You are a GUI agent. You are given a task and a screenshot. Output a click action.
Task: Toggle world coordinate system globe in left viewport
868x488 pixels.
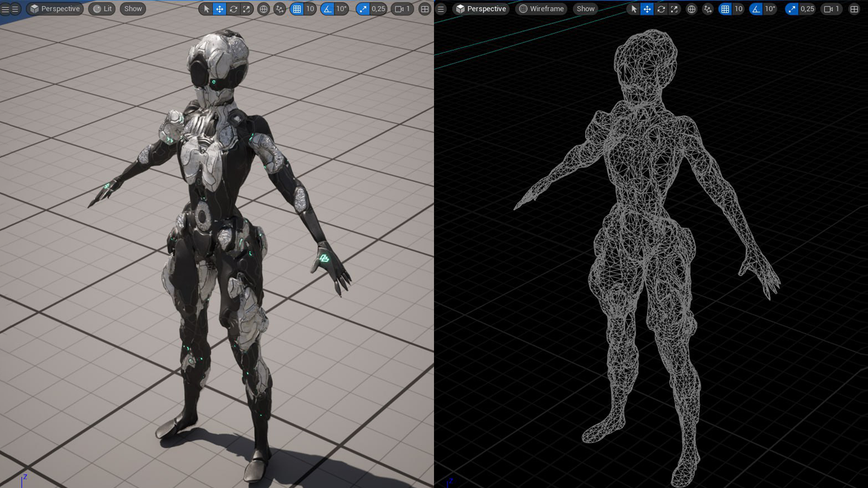coord(264,9)
